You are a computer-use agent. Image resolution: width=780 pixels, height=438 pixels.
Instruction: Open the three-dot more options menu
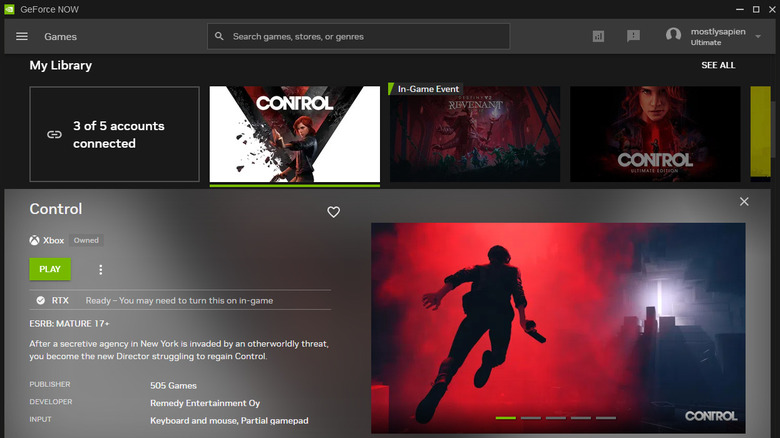pyautogui.click(x=100, y=269)
